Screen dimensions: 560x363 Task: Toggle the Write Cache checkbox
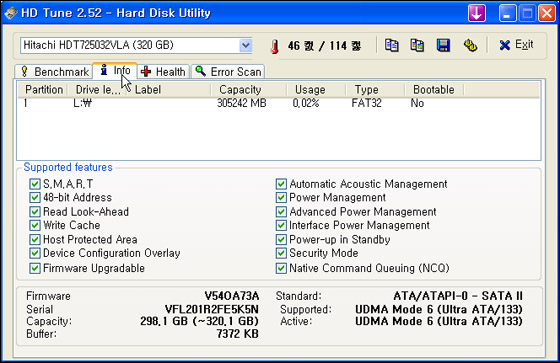[35, 225]
